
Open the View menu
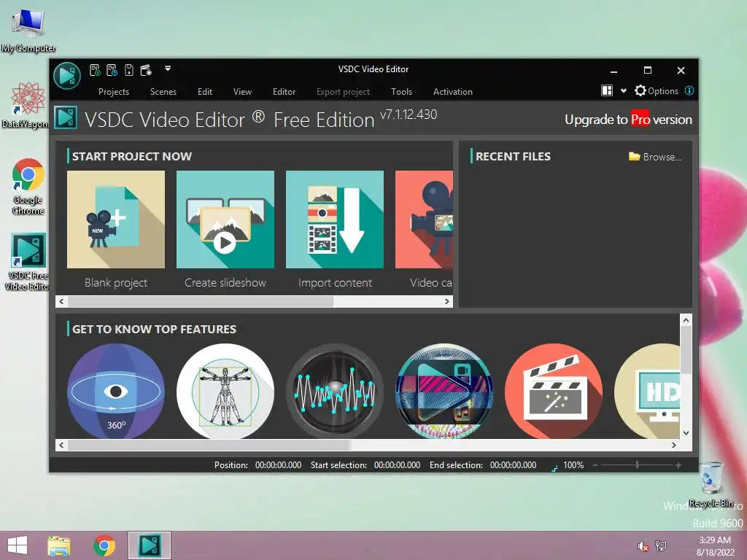pos(242,91)
